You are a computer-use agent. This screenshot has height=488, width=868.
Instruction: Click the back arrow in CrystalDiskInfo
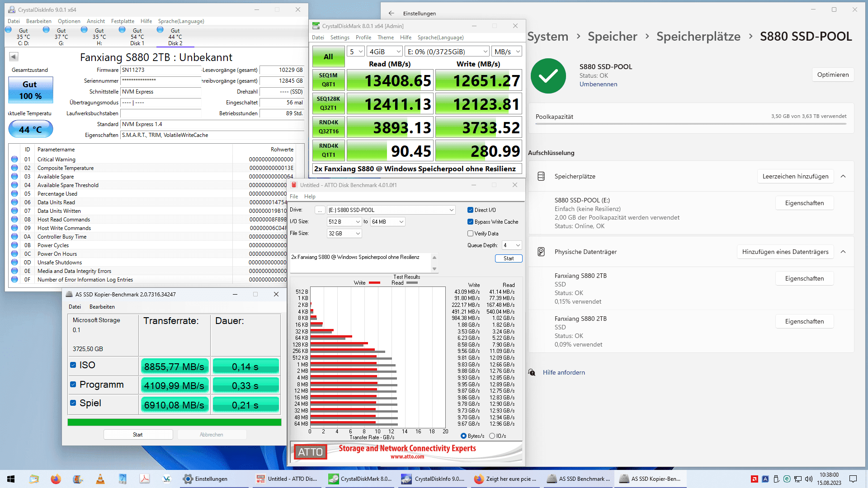click(14, 57)
